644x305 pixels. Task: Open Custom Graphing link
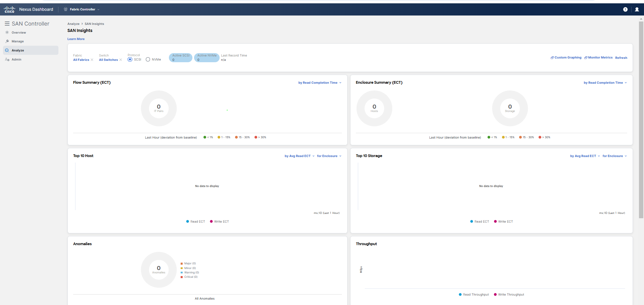pos(568,58)
